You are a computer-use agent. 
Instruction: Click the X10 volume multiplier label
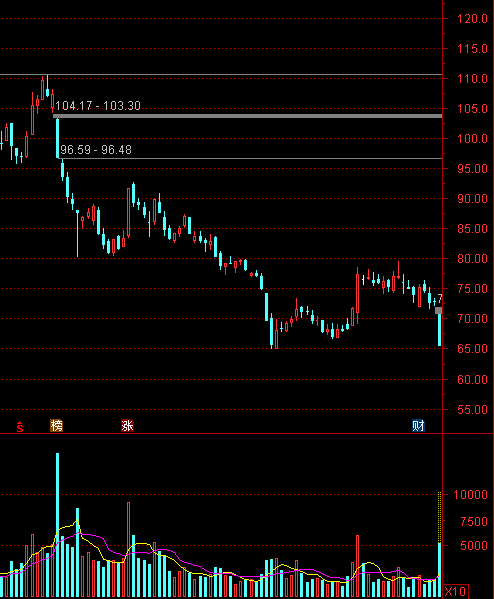click(x=455, y=592)
